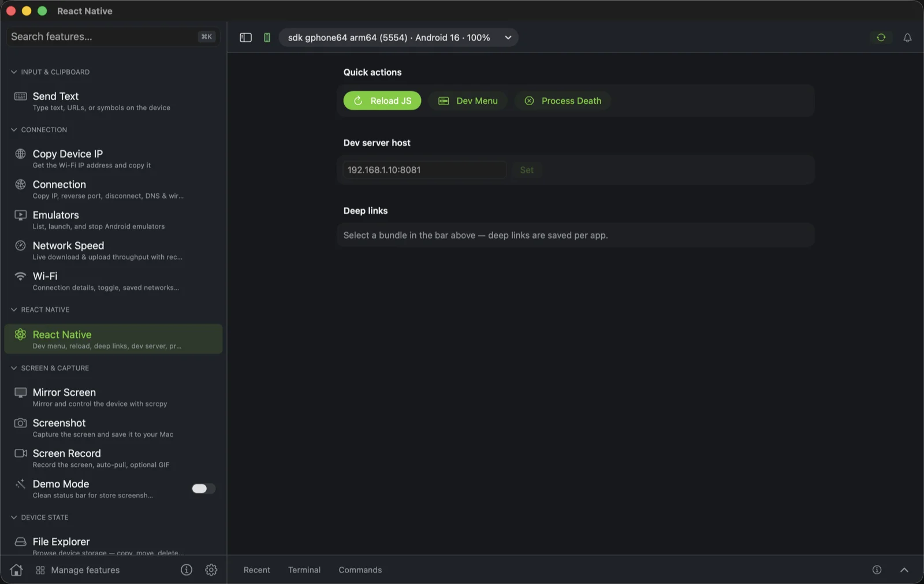
Task: Click the Process Death circled-x icon
Action: [529, 101]
